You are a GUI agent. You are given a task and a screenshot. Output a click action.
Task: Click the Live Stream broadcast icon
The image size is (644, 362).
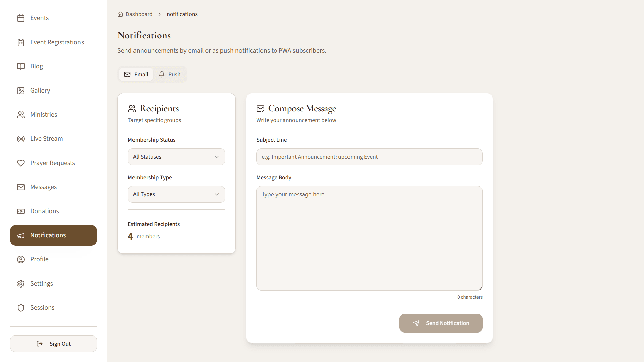(x=21, y=139)
